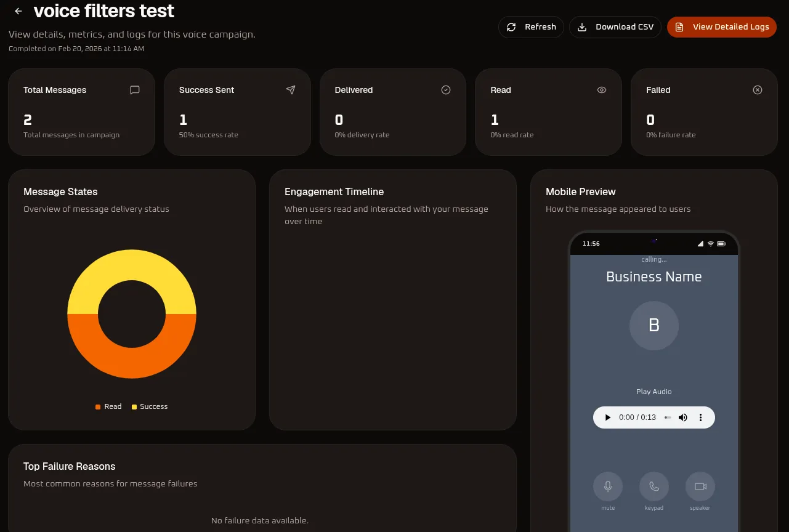This screenshot has height=532, width=789.
Task: Click the 'Play Audio' label
Action: click(x=654, y=392)
